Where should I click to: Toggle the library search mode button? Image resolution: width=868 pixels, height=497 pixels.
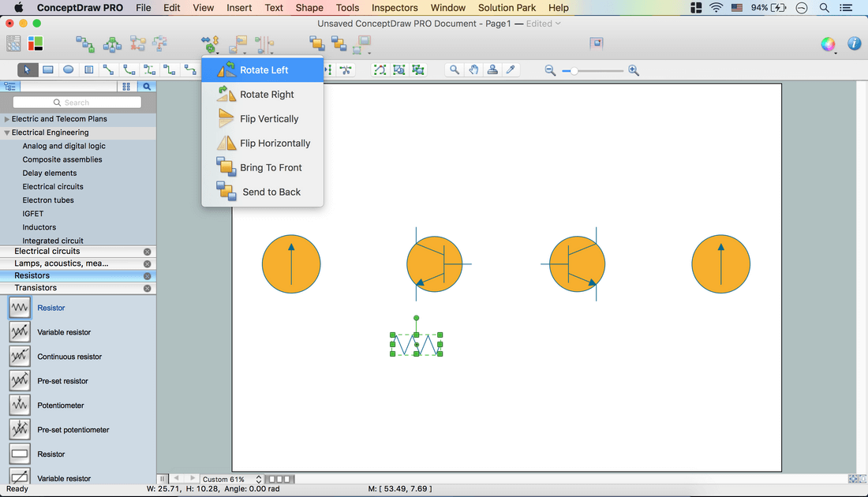[x=146, y=87]
